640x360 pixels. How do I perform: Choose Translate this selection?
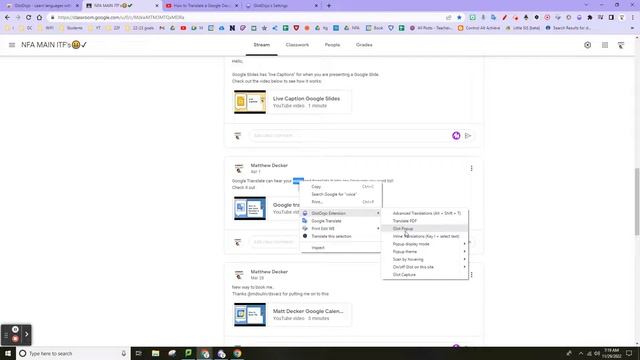click(341, 236)
